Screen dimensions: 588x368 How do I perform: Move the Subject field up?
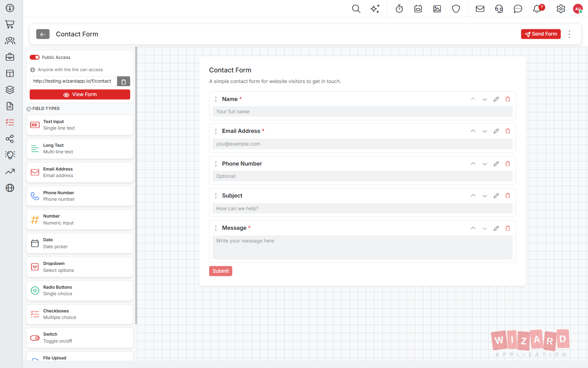point(473,195)
